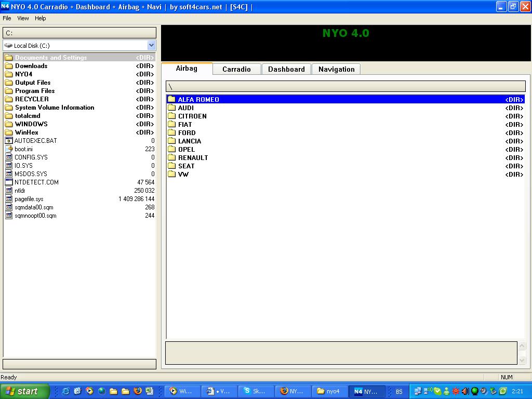Click the scroll down arrow in bottom info box
The image size is (532, 399).
tap(522, 360)
